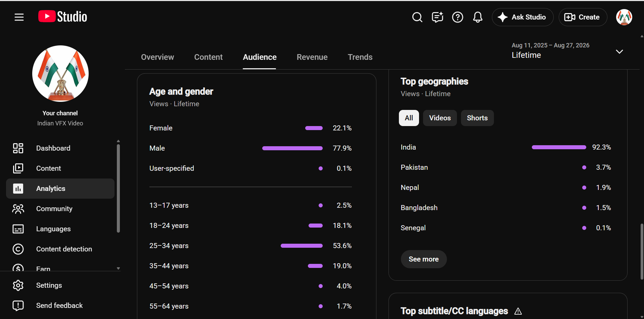The width and height of the screenshot is (644, 319).
Task: Switch to the Revenue tab
Action: point(312,57)
